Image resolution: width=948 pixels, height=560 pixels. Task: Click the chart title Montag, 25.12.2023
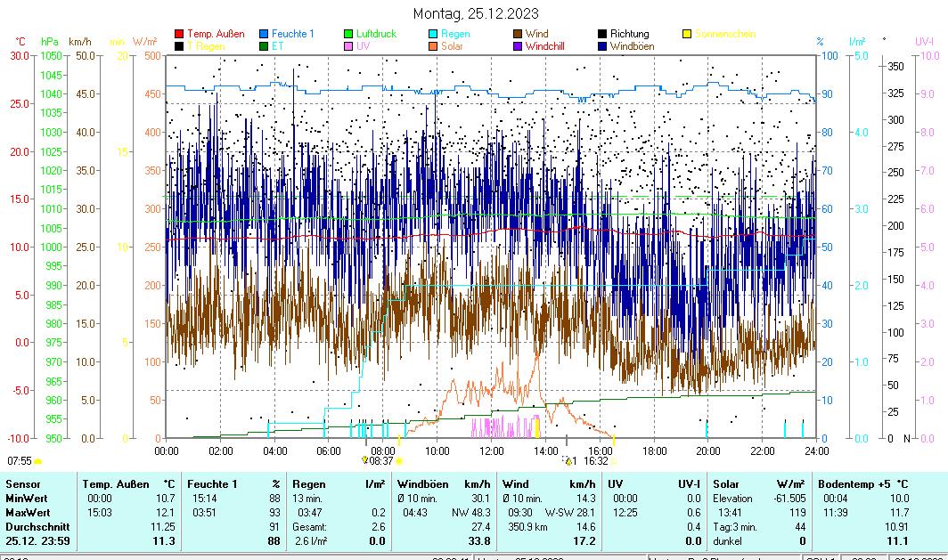tap(476, 13)
